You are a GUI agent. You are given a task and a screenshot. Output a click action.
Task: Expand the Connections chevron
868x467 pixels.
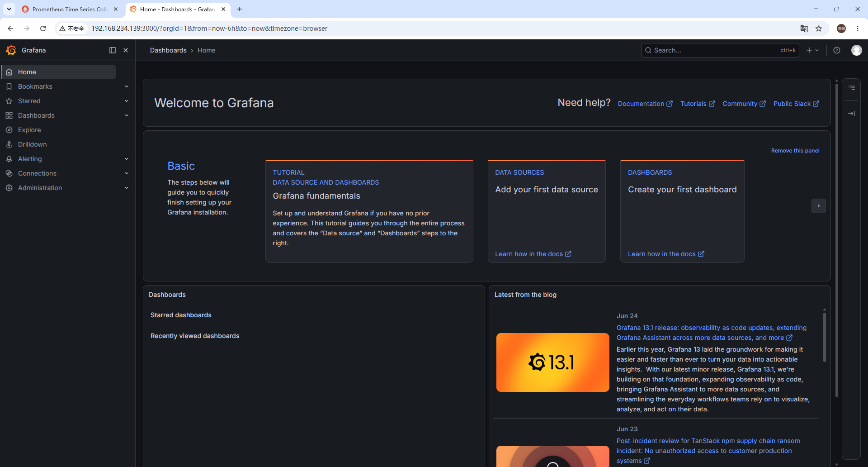tap(127, 173)
